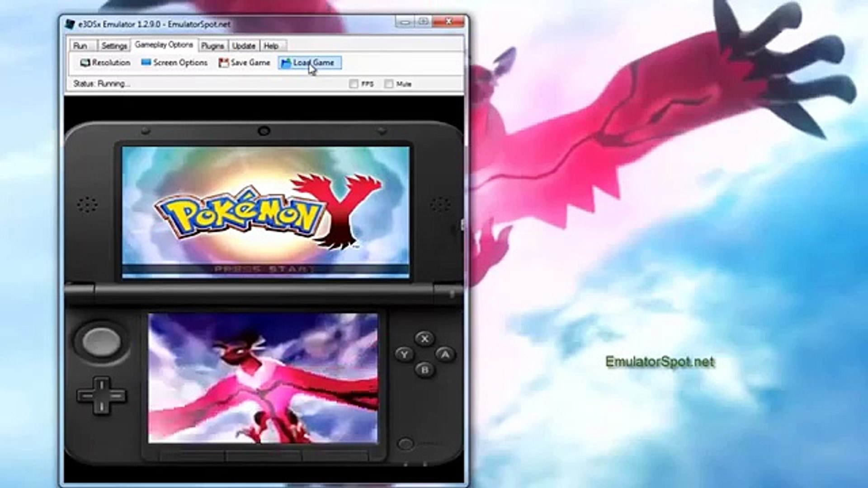Click the emulator title bar app icon
This screenshot has width=868, height=488.
[x=70, y=24]
